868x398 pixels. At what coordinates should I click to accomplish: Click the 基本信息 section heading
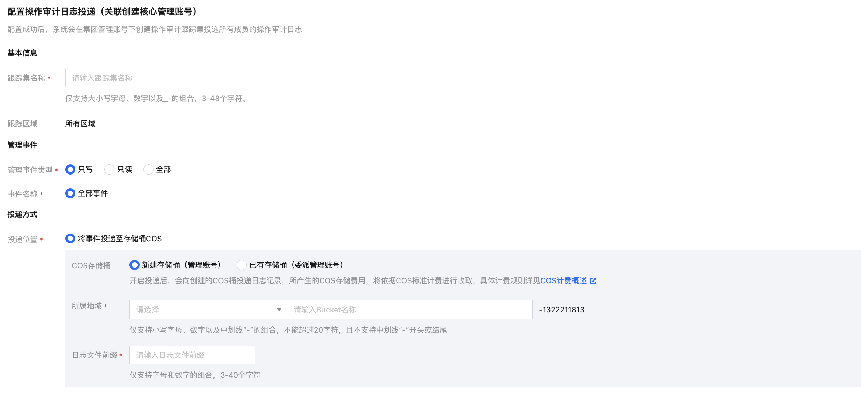[22, 53]
